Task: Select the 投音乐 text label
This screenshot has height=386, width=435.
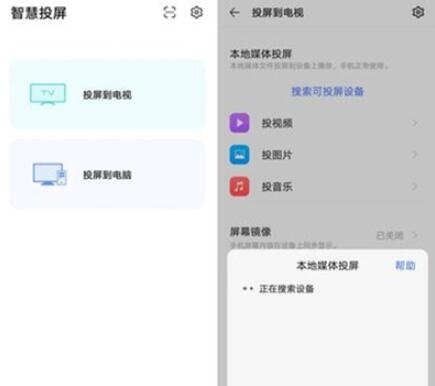Action: pyautogui.click(x=277, y=187)
